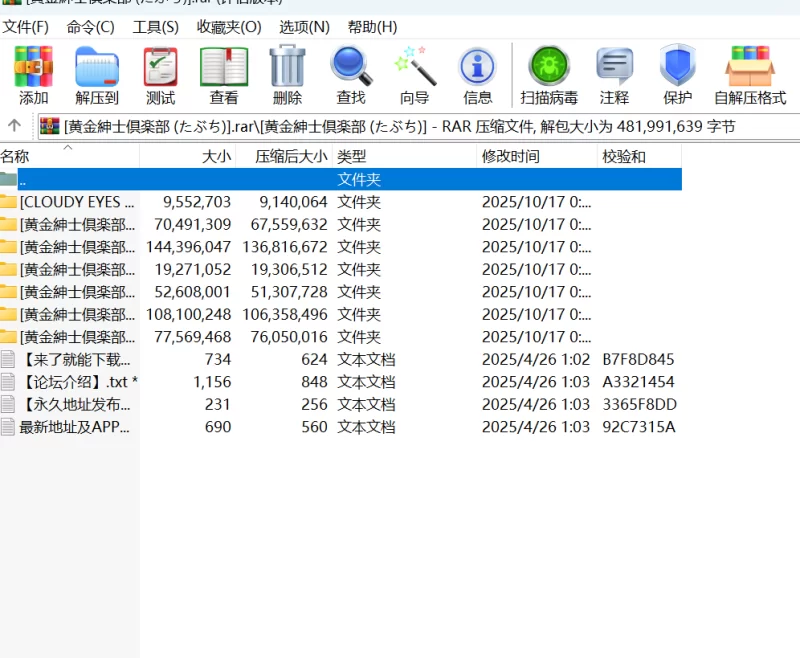Viewport: 800px width, 658px height.
Task: Open the 查找 (Find) magnifier tool
Action: tap(351, 66)
